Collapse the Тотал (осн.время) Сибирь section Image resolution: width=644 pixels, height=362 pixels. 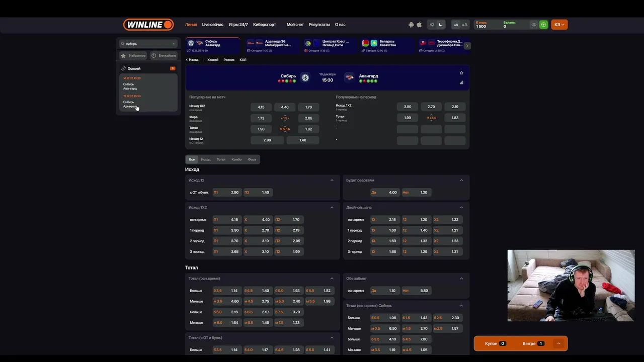pos(461,306)
